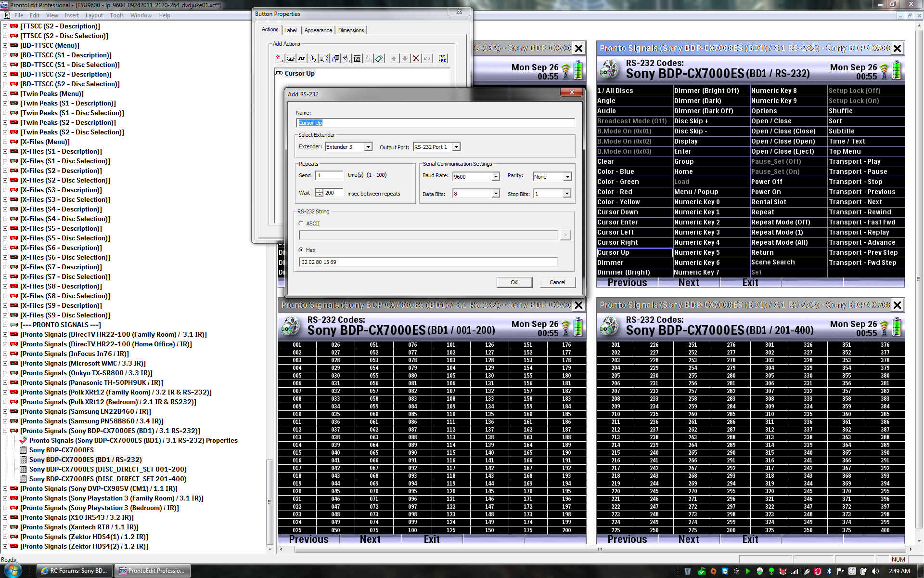Add a delay with the stopwatch icon
This screenshot has width=924, height=578.
pyautogui.click(x=312, y=58)
